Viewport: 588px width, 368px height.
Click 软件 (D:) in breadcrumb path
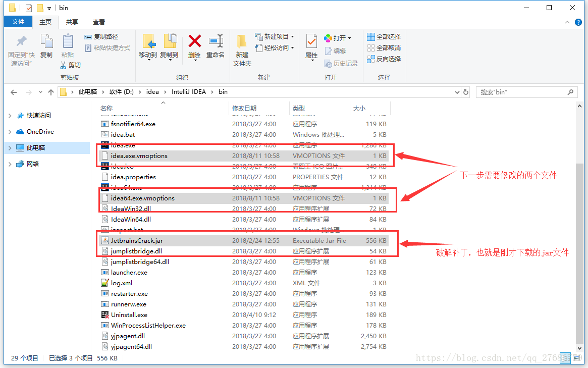(122, 92)
